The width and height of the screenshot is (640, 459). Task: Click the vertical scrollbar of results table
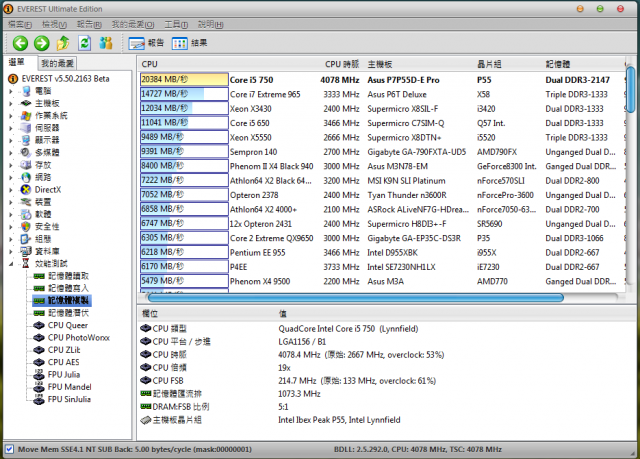point(631,89)
